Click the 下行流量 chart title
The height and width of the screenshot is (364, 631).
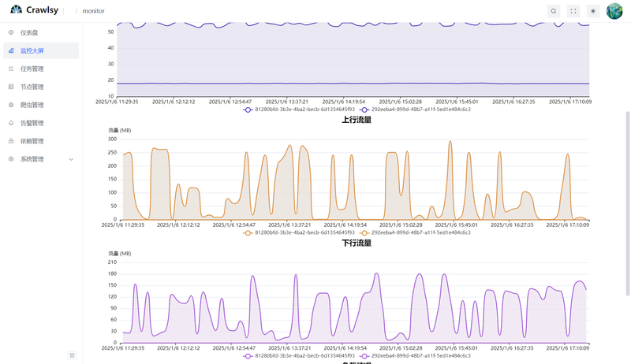click(x=357, y=243)
